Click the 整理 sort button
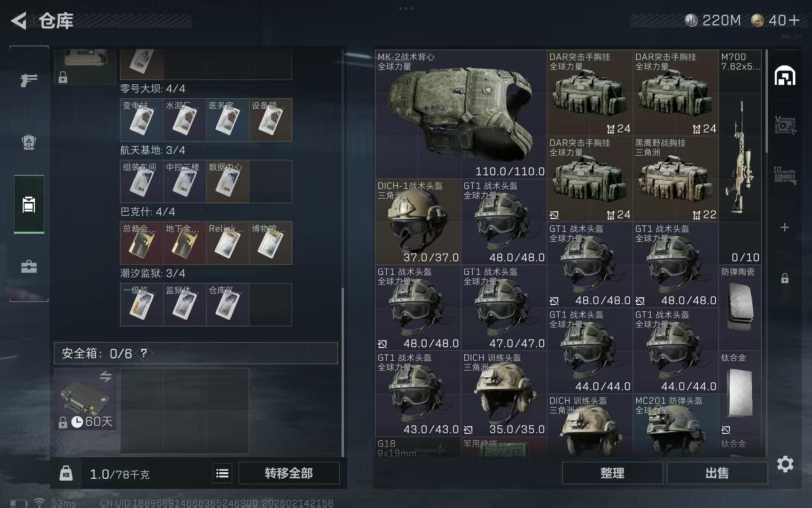Screen dimensions: 812x508 tap(612, 473)
